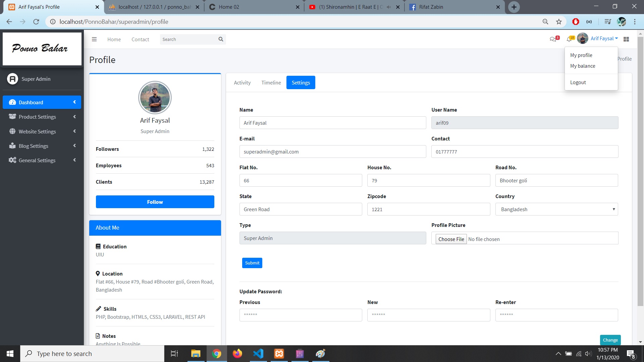Select the Product Settings box icon

[12, 117]
